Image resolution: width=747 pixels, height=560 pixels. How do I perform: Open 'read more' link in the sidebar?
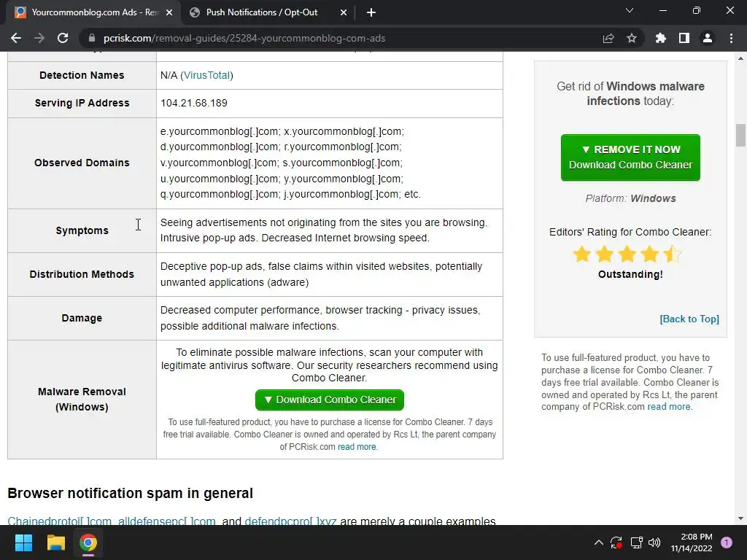tap(668, 407)
